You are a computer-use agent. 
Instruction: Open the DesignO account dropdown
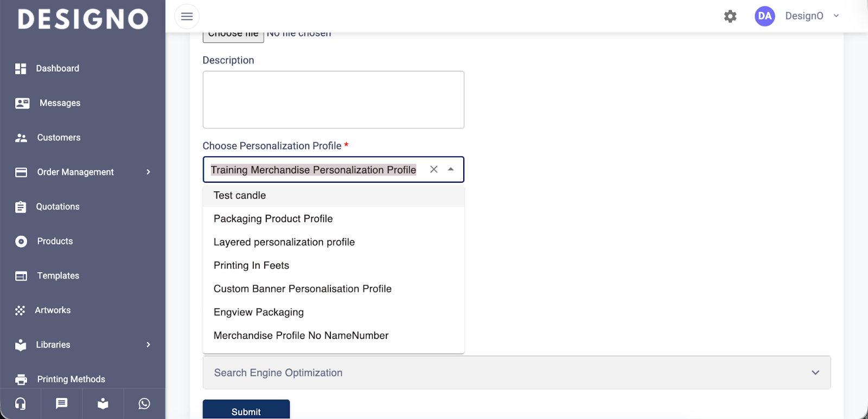[836, 16]
